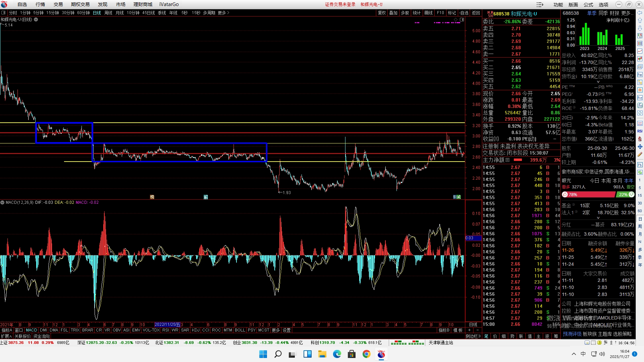This screenshot has height=362, width=644.
Task: Click the zoom-in plus button under chart
Action: (x=469, y=330)
